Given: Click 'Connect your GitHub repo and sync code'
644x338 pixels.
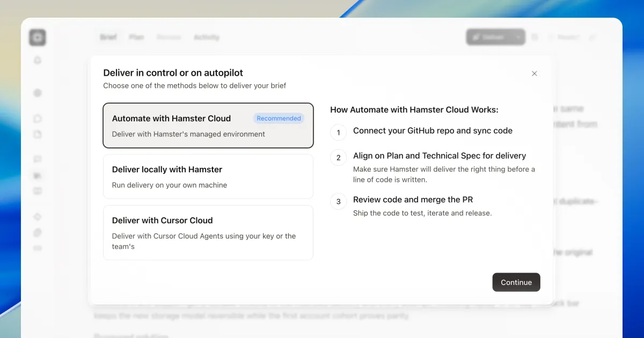Looking at the screenshot, I should click(433, 131).
